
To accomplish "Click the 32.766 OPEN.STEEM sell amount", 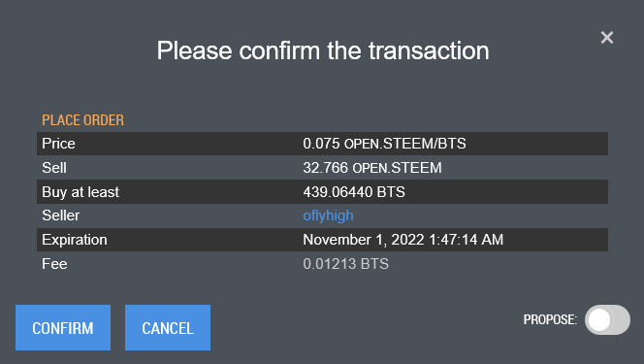I will pos(372,168).
